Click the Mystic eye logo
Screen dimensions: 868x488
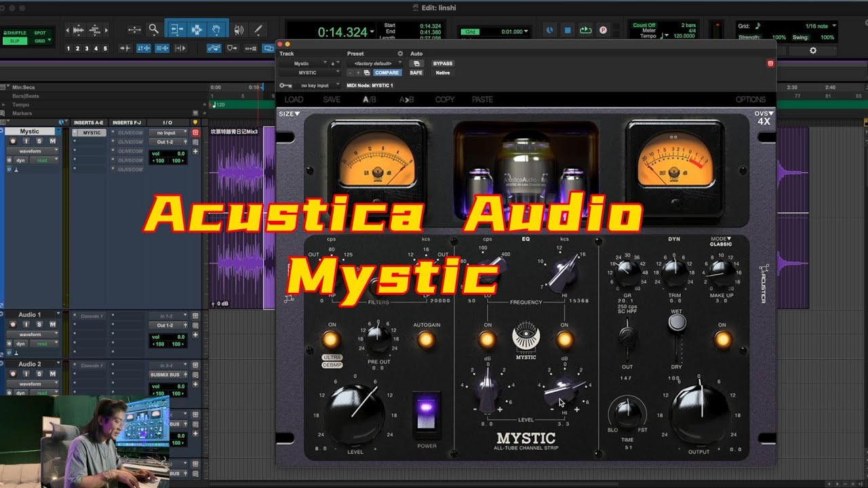(526, 336)
